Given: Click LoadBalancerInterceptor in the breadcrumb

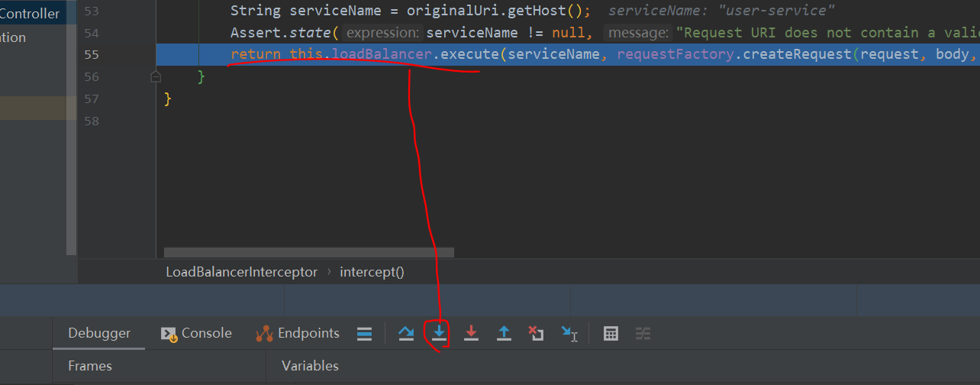Looking at the screenshot, I should [x=241, y=272].
